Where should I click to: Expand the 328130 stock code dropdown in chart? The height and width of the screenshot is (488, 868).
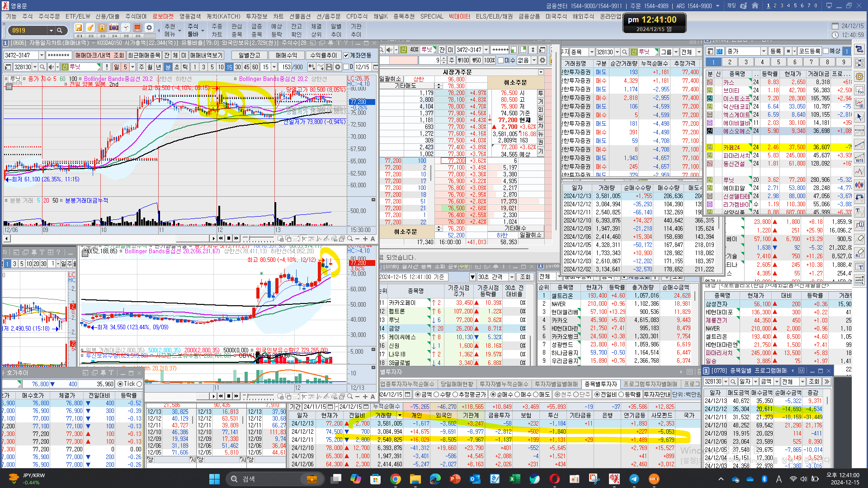(x=35, y=67)
